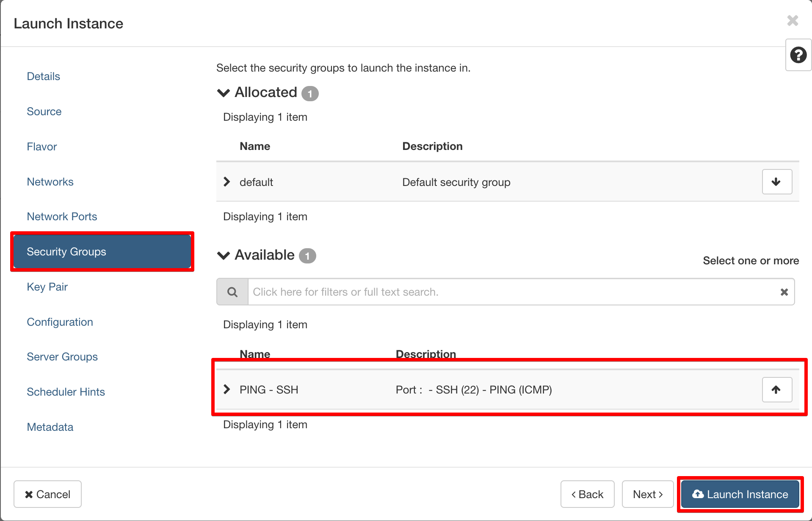
Task: Collapse the Allocated section
Action: [224, 93]
